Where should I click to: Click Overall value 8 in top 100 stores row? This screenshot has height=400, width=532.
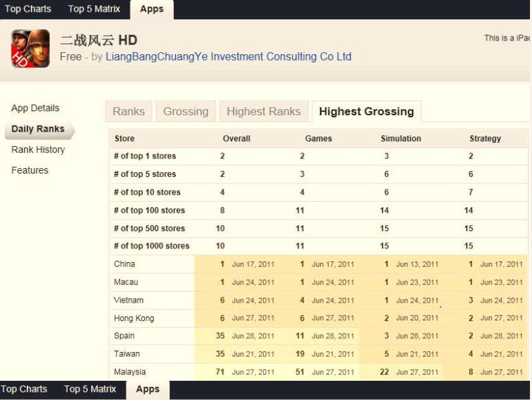click(222, 211)
